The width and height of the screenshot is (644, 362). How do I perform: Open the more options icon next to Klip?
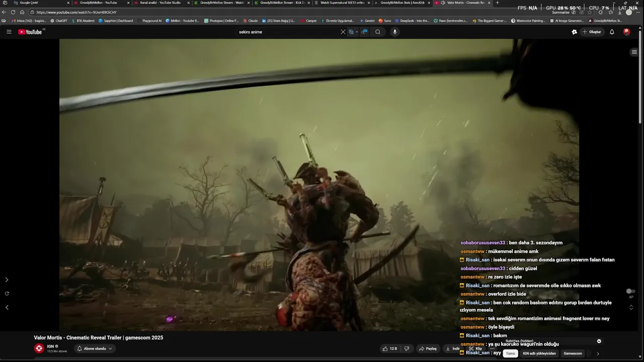point(493,348)
